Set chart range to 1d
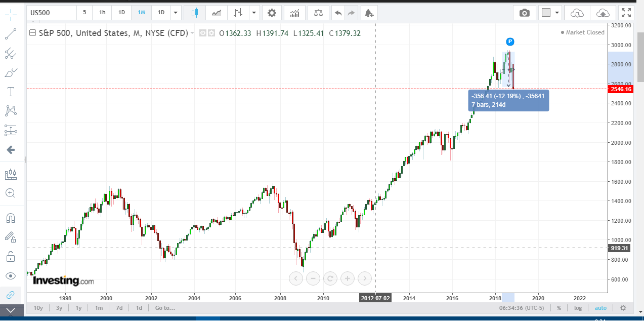 [139, 308]
